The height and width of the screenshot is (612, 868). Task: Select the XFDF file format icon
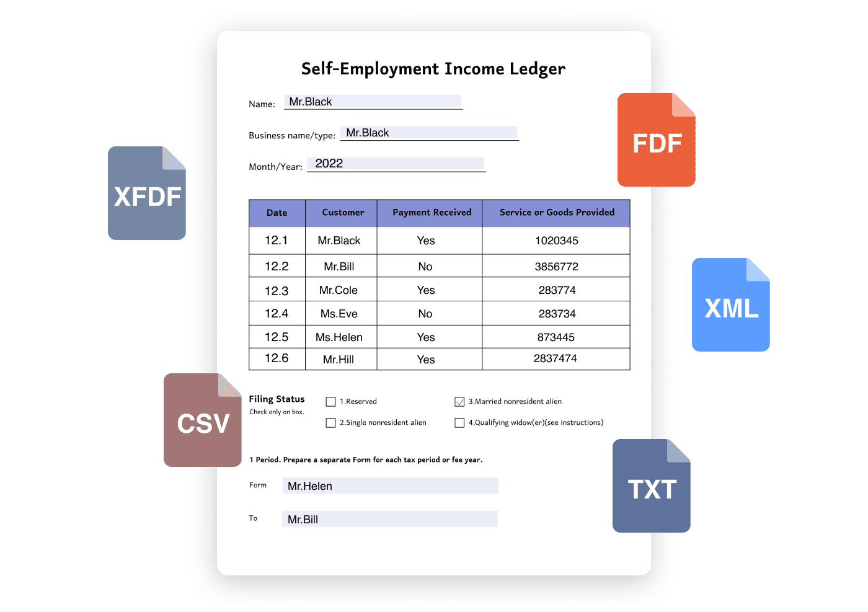point(147,193)
